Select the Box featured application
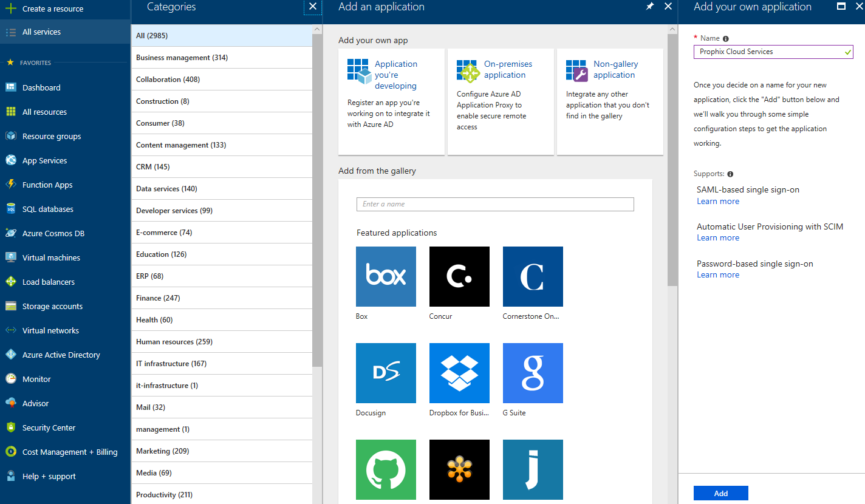This screenshot has height=504, width=865. click(x=386, y=276)
